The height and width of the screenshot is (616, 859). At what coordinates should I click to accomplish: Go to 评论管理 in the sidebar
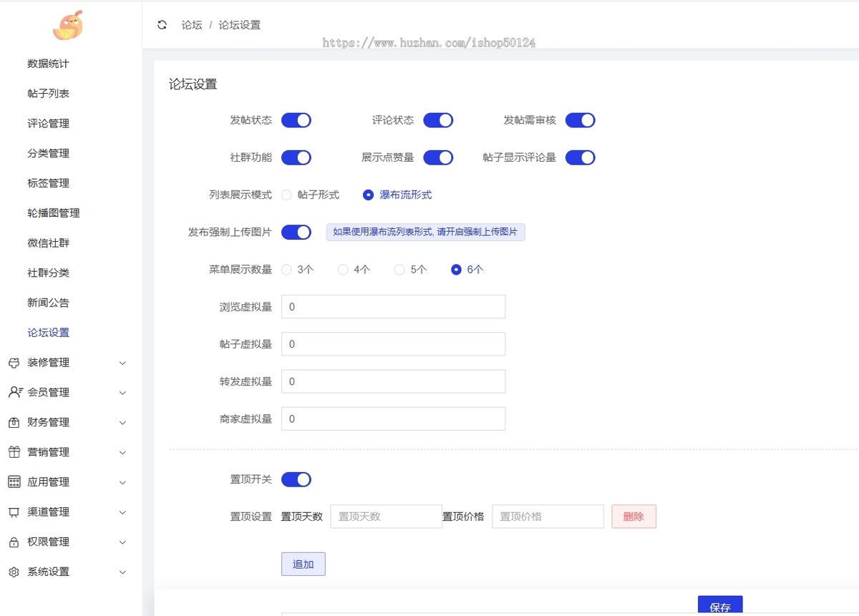point(48,124)
